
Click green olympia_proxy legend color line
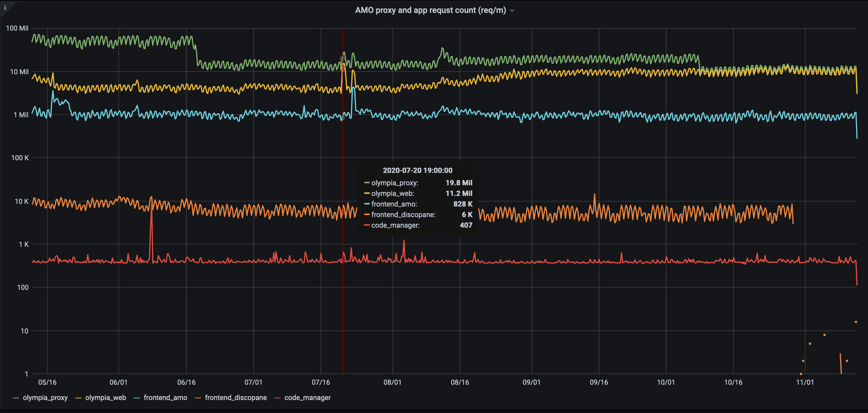point(16,398)
